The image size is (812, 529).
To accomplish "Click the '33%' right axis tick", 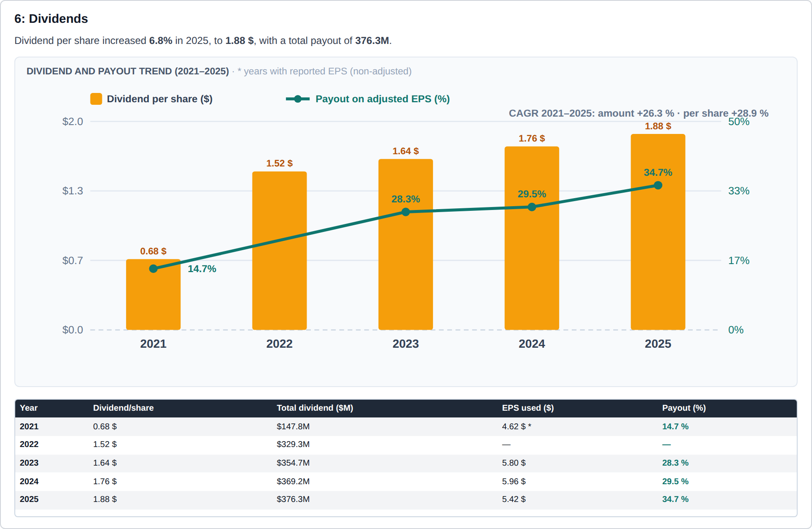I will [739, 191].
